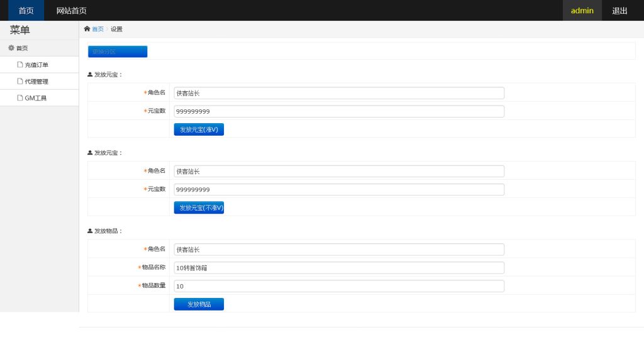Image resolution: width=644 pixels, height=352 pixels.
Task: Log out using the 退出 link
Action: pyautogui.click(x=619, y=11)
